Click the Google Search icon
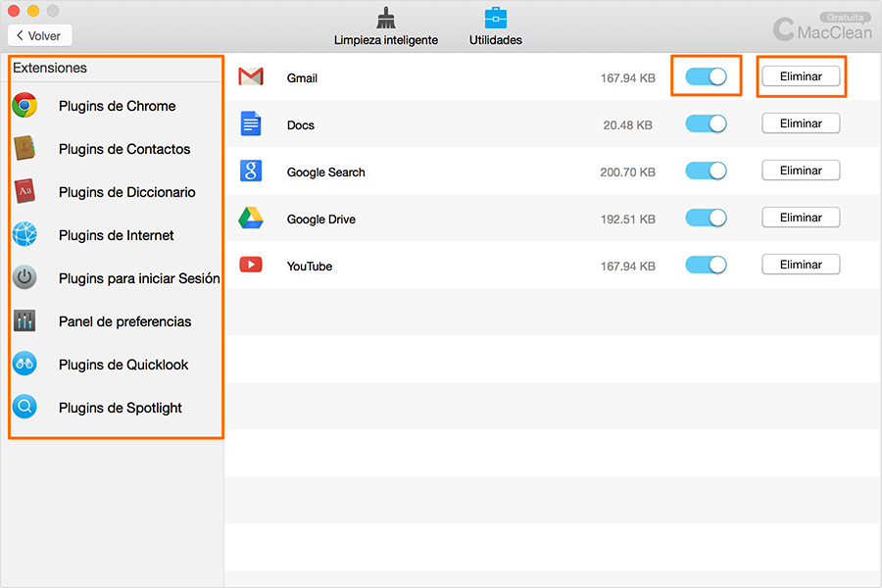Screen dimensions: 882x588 click(x=251, y=170)
